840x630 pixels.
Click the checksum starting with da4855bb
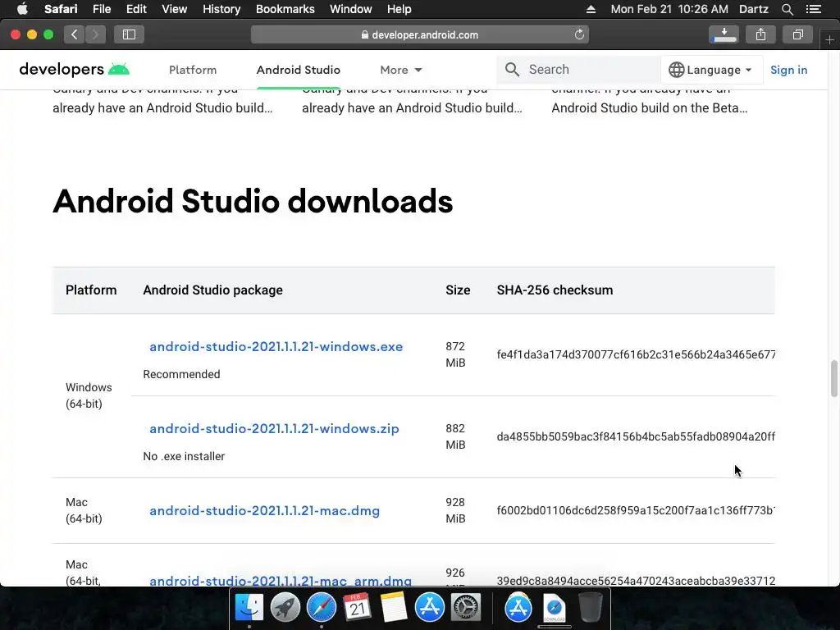(636, 436)
